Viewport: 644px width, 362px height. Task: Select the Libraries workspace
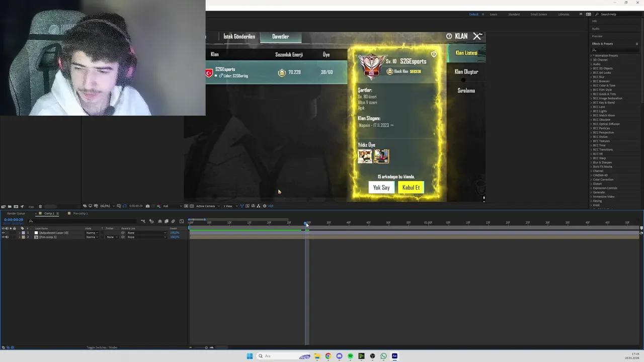tap(564, 14)
